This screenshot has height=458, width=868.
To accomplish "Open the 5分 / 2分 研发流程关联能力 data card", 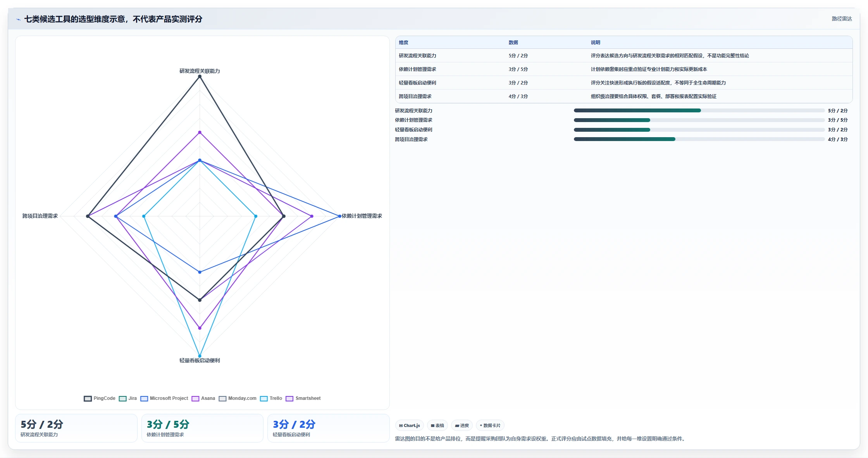I will pyautogui.click(x=76, y=428).
